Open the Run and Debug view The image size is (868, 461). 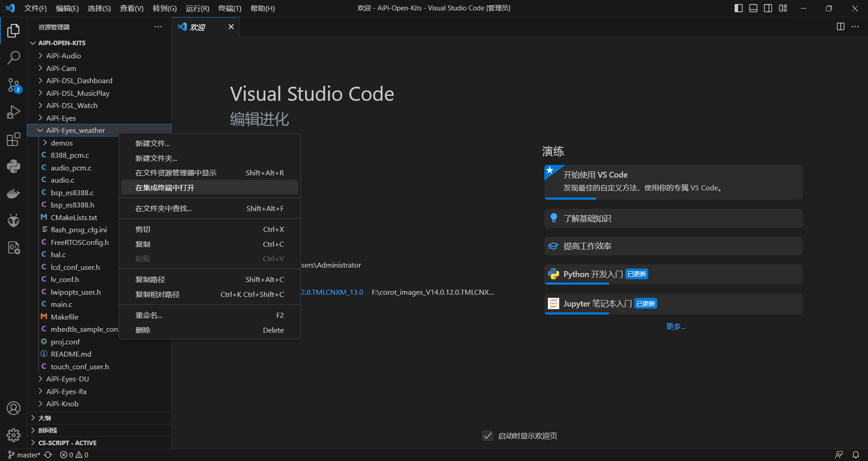coord(14,112)
